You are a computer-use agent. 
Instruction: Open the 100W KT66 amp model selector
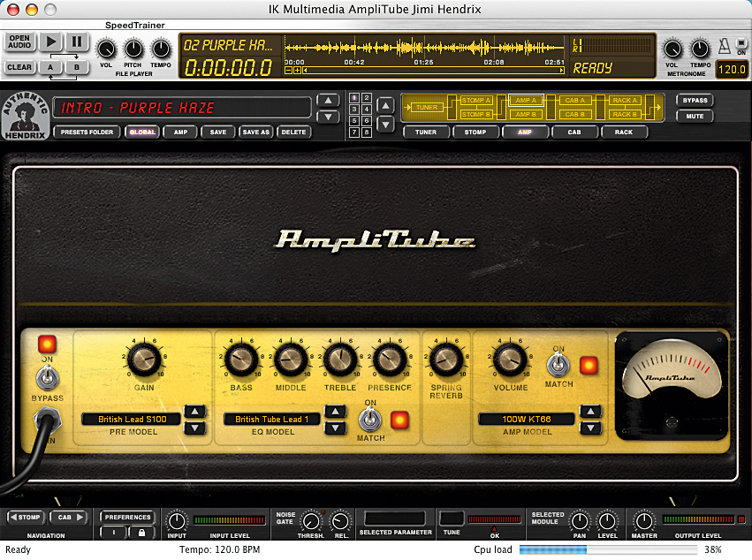527,419
